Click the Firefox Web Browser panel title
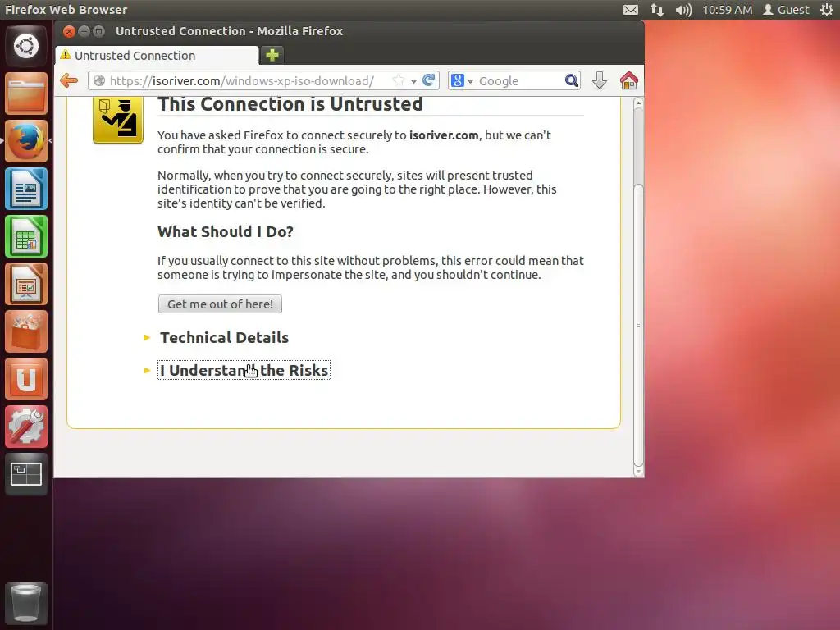Screen dimensions: 840x630 coord(66,10)
